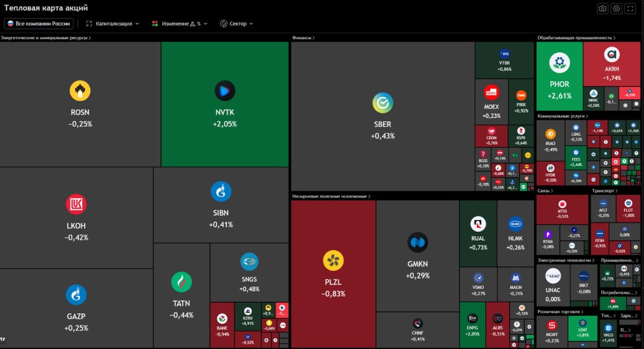
Task: Click the MTSS red logo
Action: tap(562, 204)
